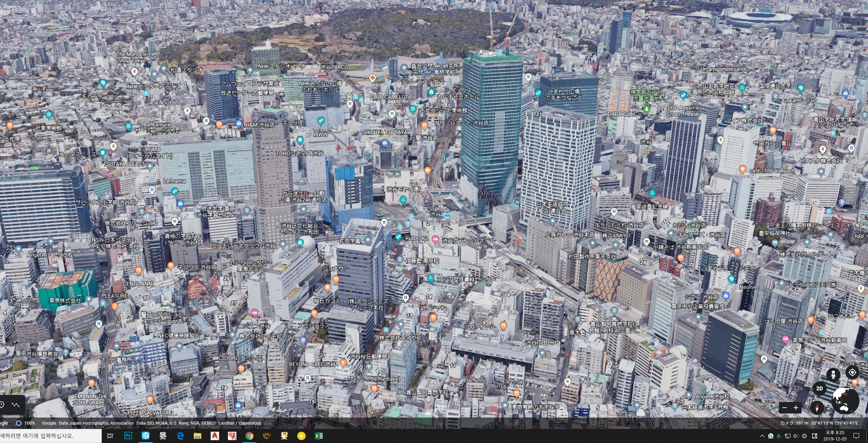Viewport: 868px width, 443px height.
Task: Select the measure distance path tool
Action: [x=16, y=405]
